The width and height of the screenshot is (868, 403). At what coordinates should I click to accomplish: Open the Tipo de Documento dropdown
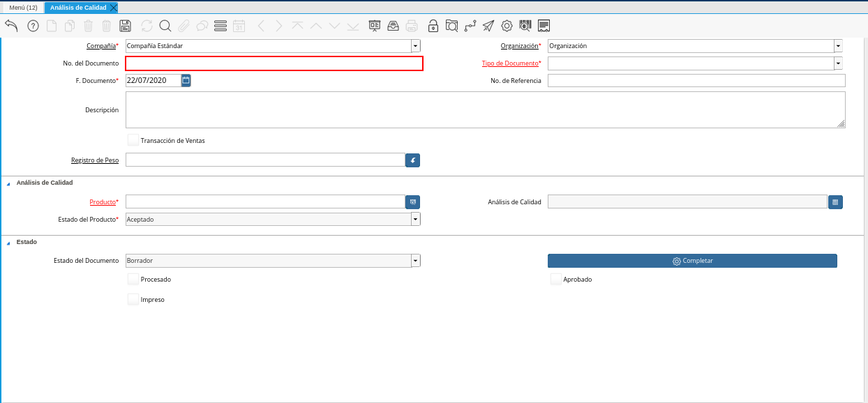point(838,63)
